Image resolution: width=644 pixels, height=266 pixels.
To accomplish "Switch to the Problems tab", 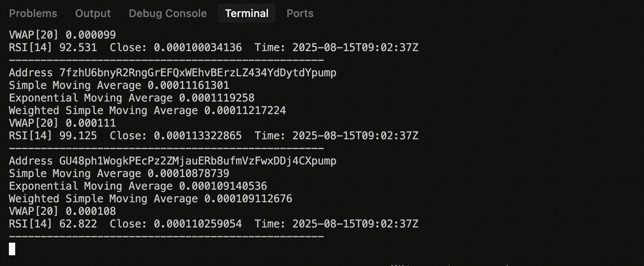I will pos(33,13).
